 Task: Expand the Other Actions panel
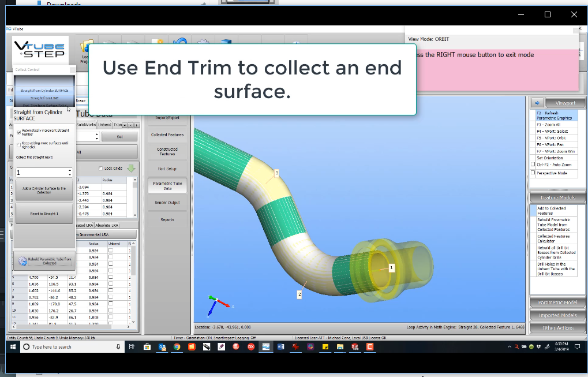(x=557, y=328)
